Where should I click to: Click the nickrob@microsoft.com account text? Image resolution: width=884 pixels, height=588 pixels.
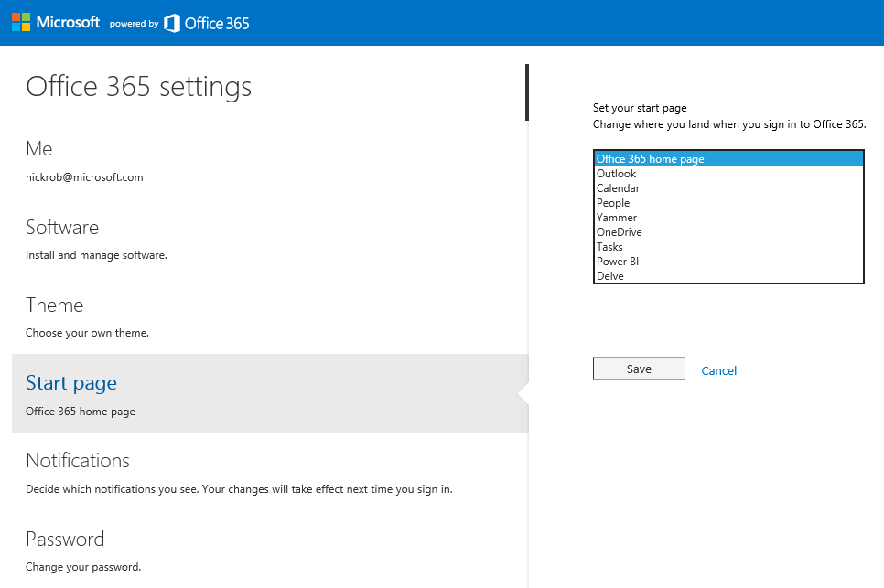84,176
